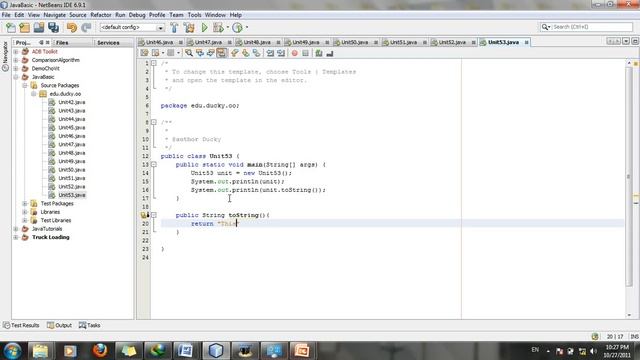Click Previous Bookmark editor icon
The image size is (640, 360).
click(x=235, y=53)
